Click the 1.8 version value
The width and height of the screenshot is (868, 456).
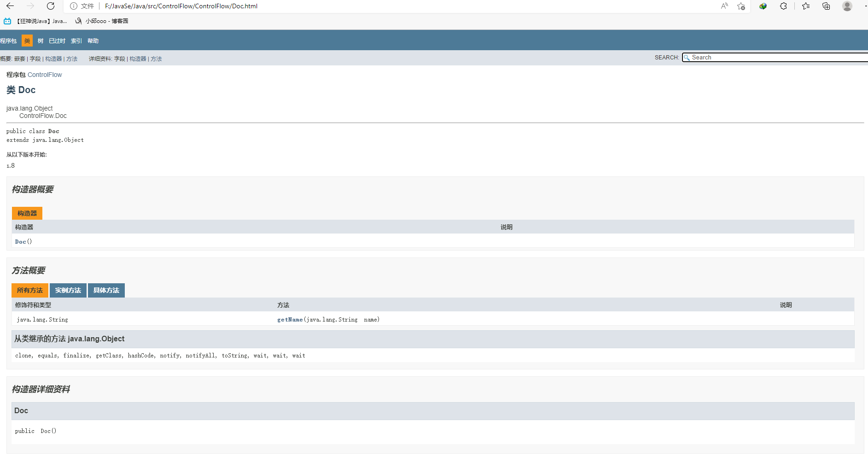[11, 166]
